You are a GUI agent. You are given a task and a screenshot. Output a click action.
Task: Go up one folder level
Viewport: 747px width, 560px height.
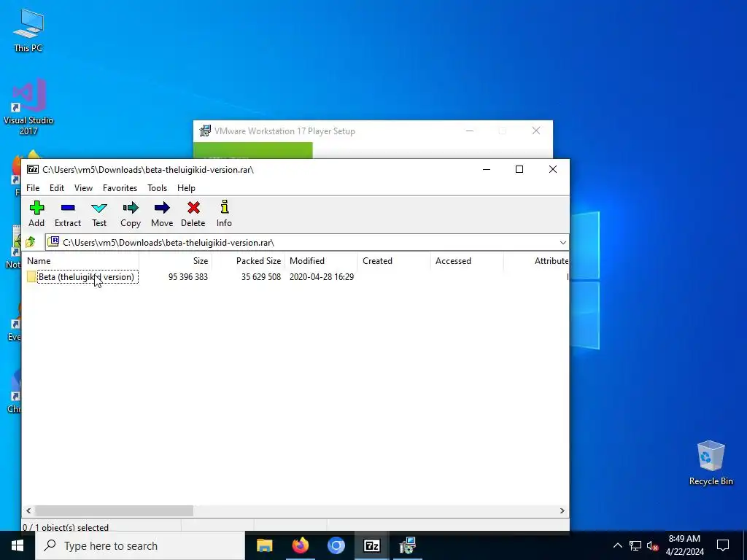31,242
